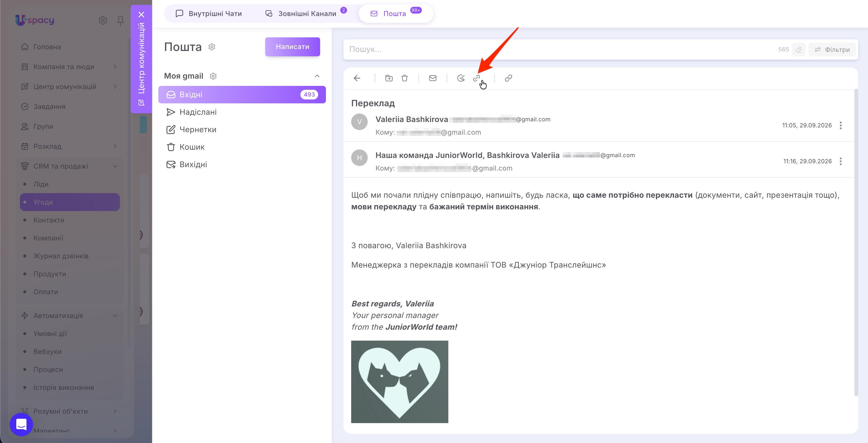
Task: Collapse the Автоматизація section
Action: click(x=115, y=316)
